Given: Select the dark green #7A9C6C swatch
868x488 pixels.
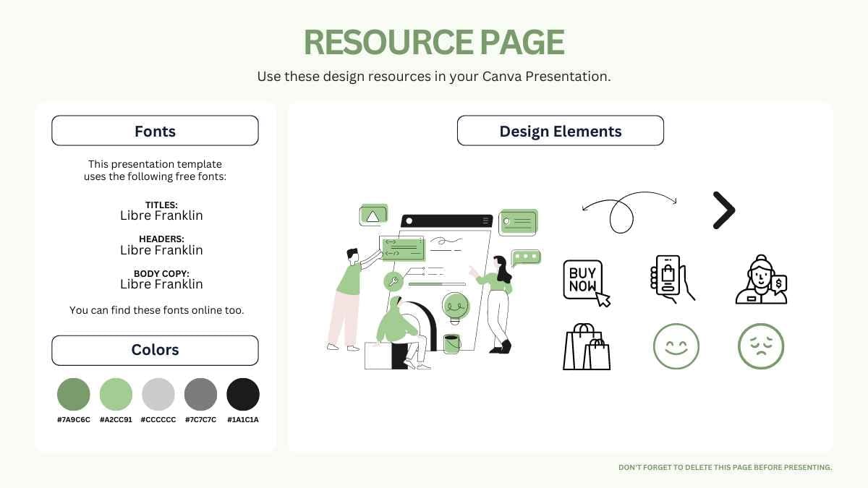Looking at the screenshot, I should (x=74, y=395).
